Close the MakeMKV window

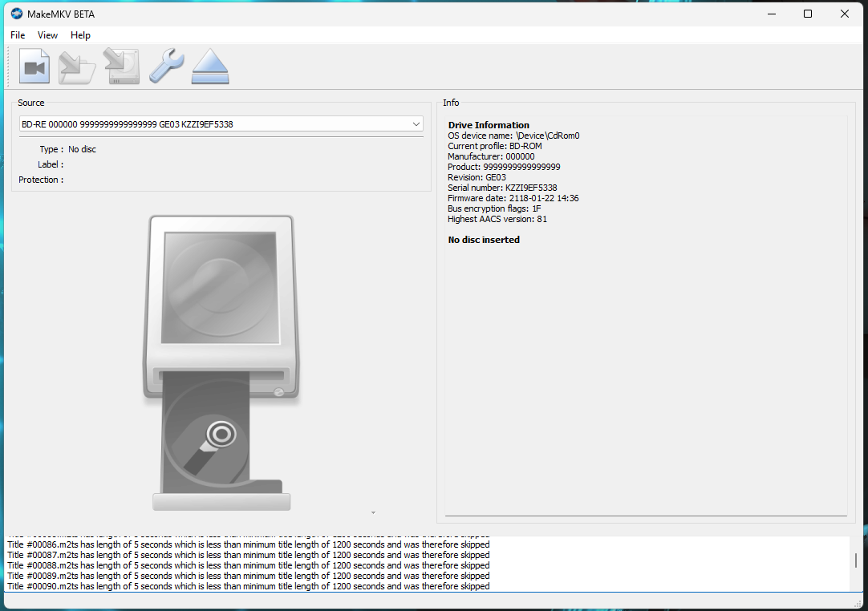[844, 14]
